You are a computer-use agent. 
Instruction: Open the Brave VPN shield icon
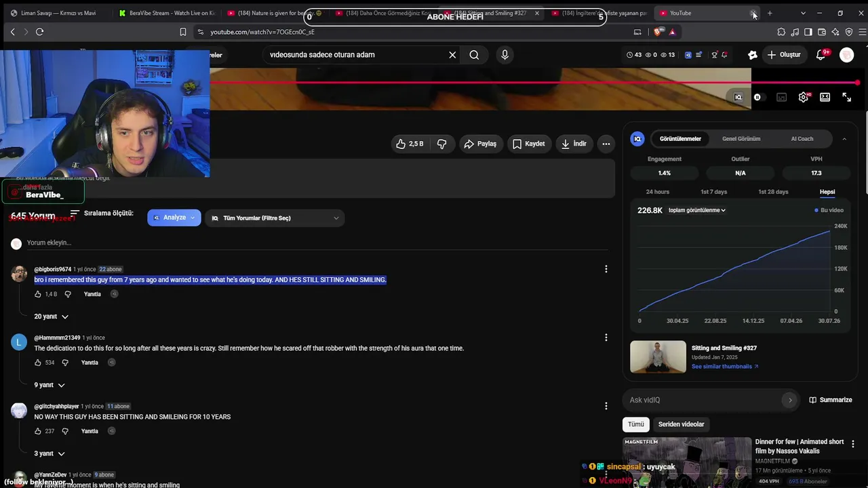[x=849, y=32]
